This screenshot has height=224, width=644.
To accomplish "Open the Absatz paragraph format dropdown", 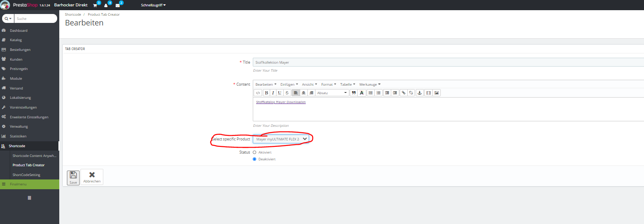I will [x=332, y=92].
